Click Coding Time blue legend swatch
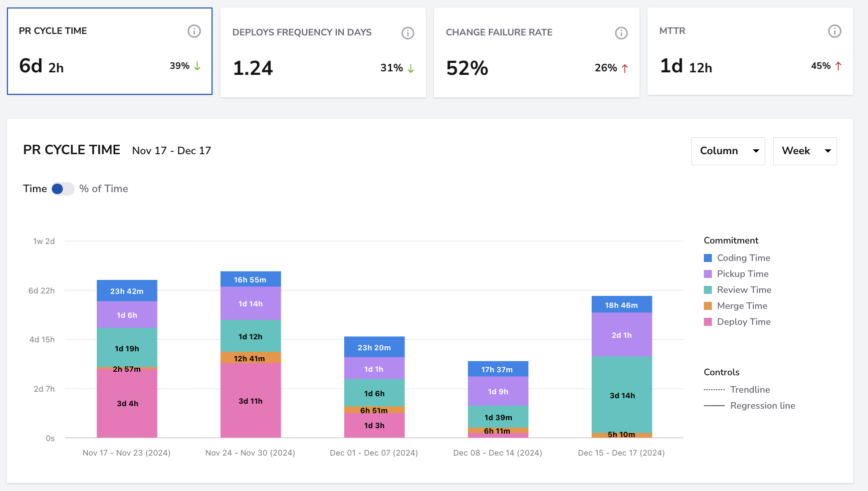Viewport: 868px width, 491px height. tap(708, 258)
